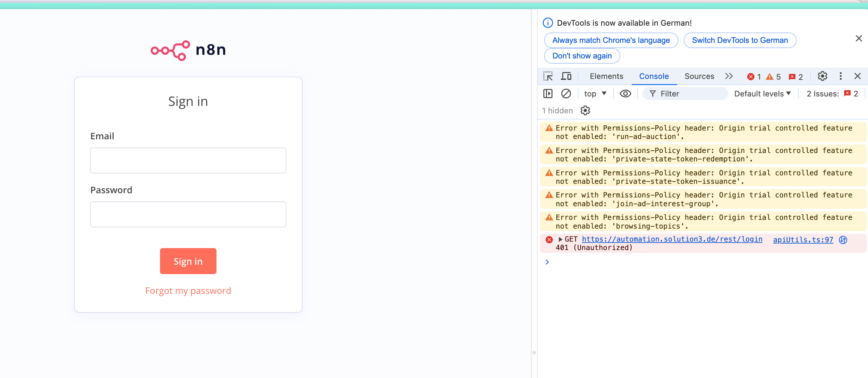Image resolution: width=868 pixels, height=378 pixels.
Task: Switch to the Console tab
Action: click(x=654, y=76)
